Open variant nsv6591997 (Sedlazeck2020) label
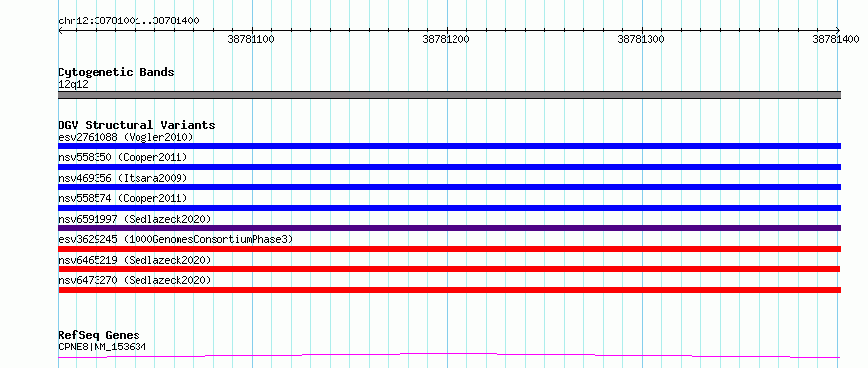 (135, 219)
